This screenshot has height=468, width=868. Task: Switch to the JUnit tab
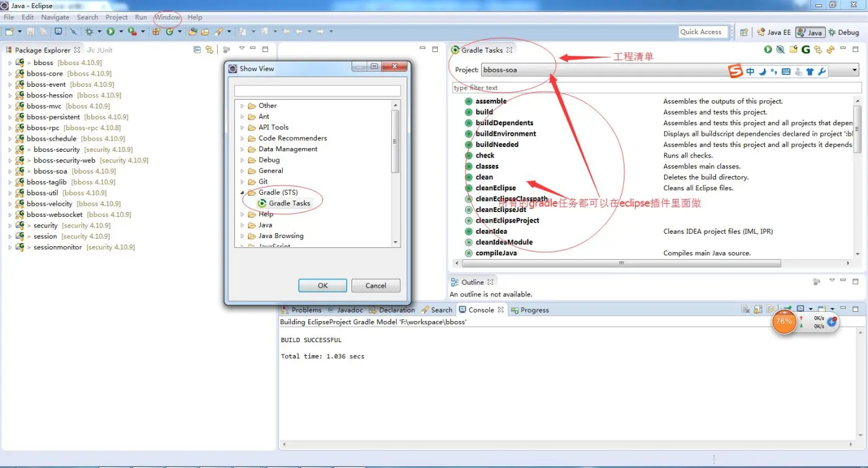pyautogui.click(x=100, y=50)
